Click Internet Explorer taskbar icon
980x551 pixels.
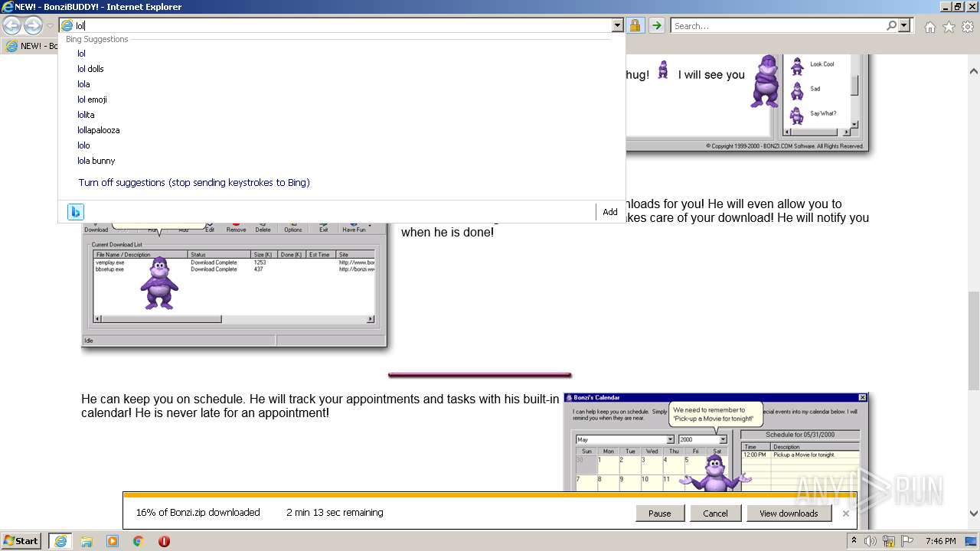point(60,541)
